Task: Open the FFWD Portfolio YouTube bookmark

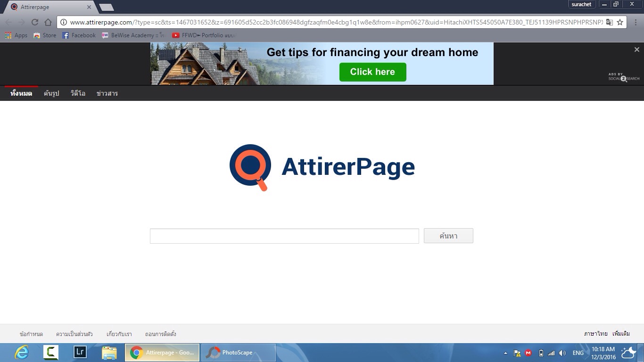Action: point(204,35)
